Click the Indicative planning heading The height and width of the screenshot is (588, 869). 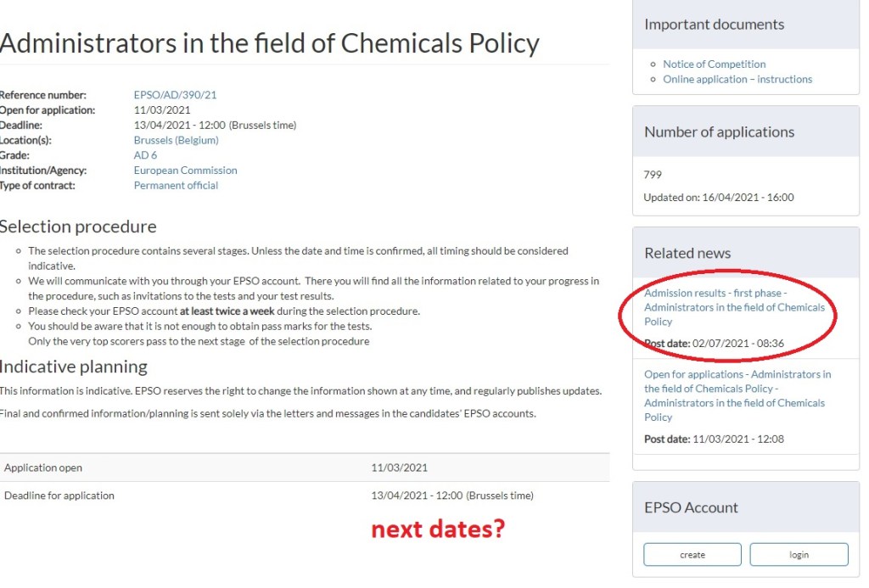(74, 367)
